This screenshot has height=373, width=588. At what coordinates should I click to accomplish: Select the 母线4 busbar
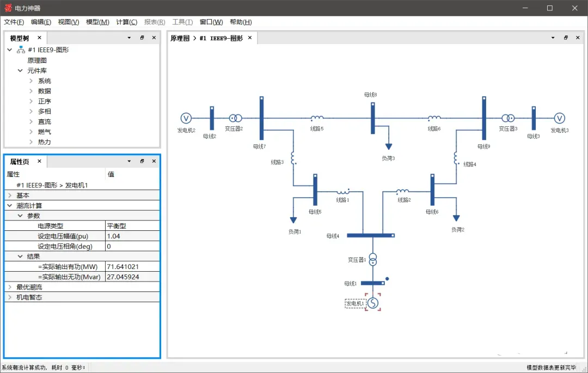coord(371,235)
